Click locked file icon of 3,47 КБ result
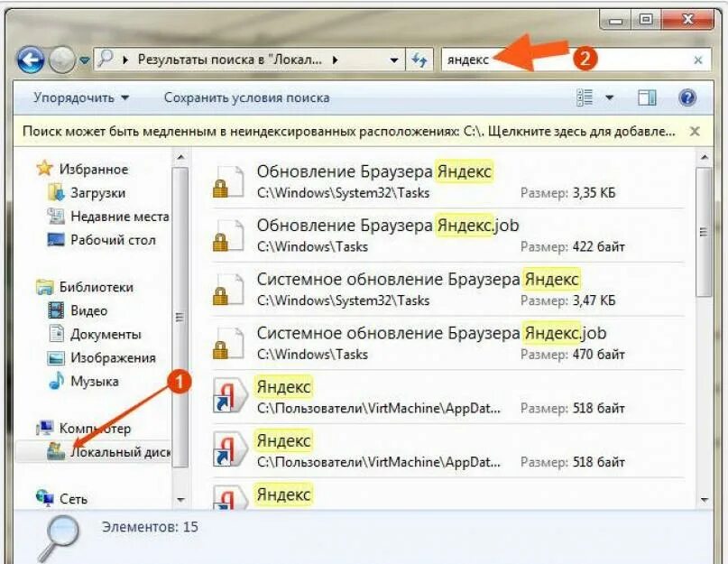This screenshot has width=728, height=564. (228, 290)
